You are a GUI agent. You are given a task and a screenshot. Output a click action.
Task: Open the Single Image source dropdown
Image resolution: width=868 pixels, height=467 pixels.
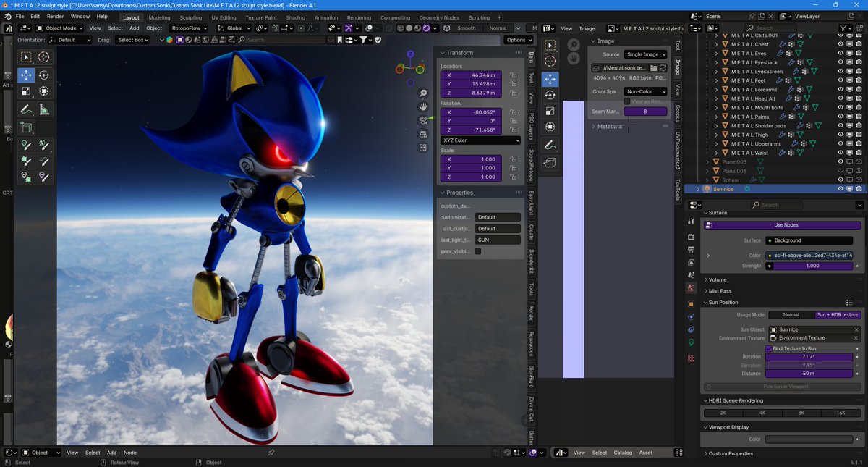click(x=645, y=54)
